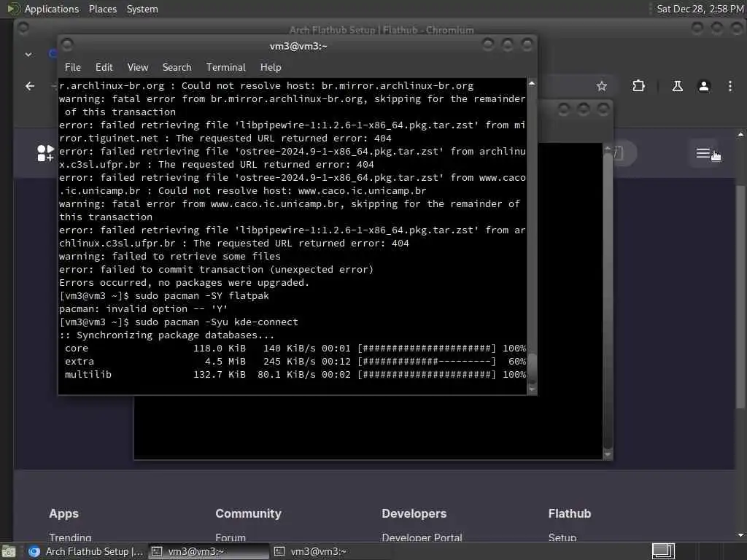This screenshot has width=747, height=560.
Task: Click the workspace switcher in bottom panel
Action: click(663, 551)
